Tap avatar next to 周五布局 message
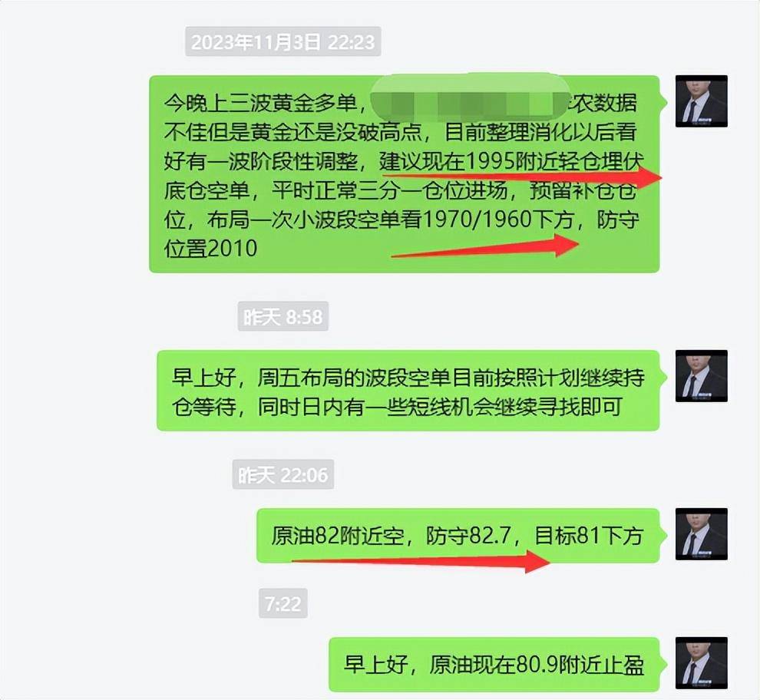The height and width of the screenshot is (700, 760). pyautogui.click(x=702, y=375)
